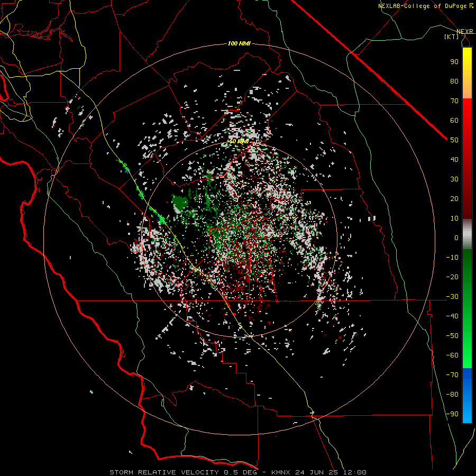This screenshot has height=476, width=476.
Task: Pick the light blue bottom segment of color bar
Action: 467,412
